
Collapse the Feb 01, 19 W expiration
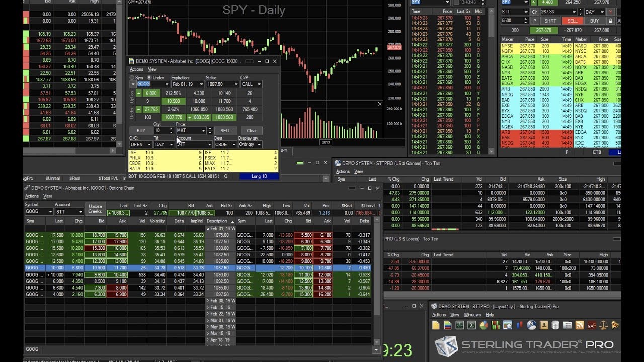click(208, 228)
